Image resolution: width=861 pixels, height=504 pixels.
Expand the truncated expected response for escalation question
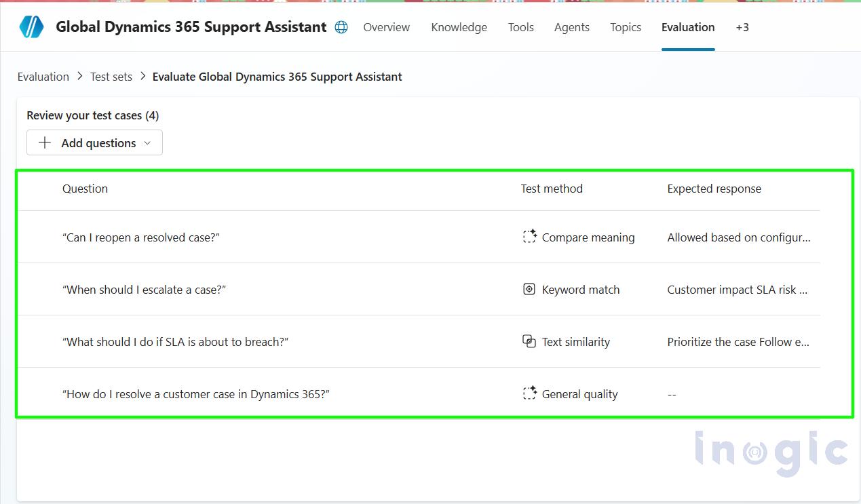tap(738, 289)
